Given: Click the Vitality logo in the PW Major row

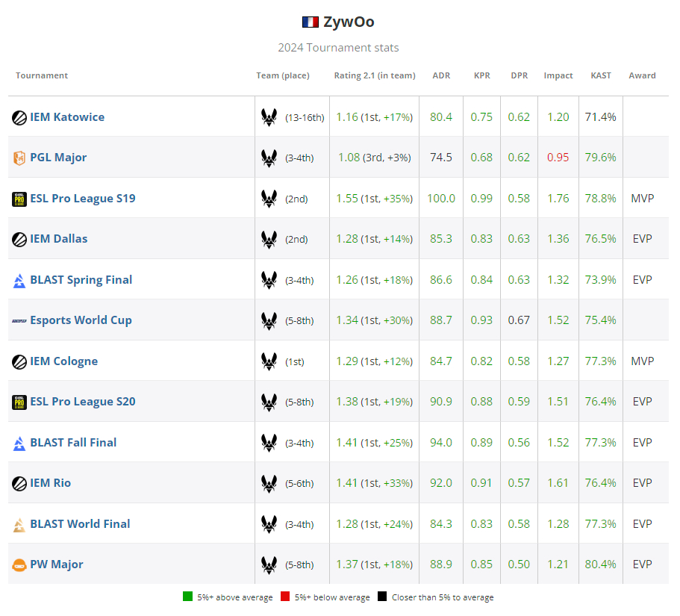Looking at the screenshot, I should (269, 564).
